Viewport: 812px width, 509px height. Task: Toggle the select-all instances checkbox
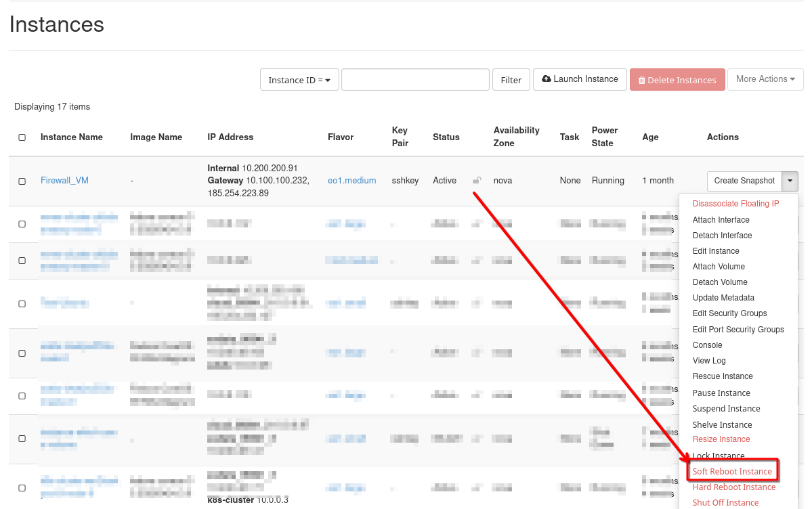point(22,137)
